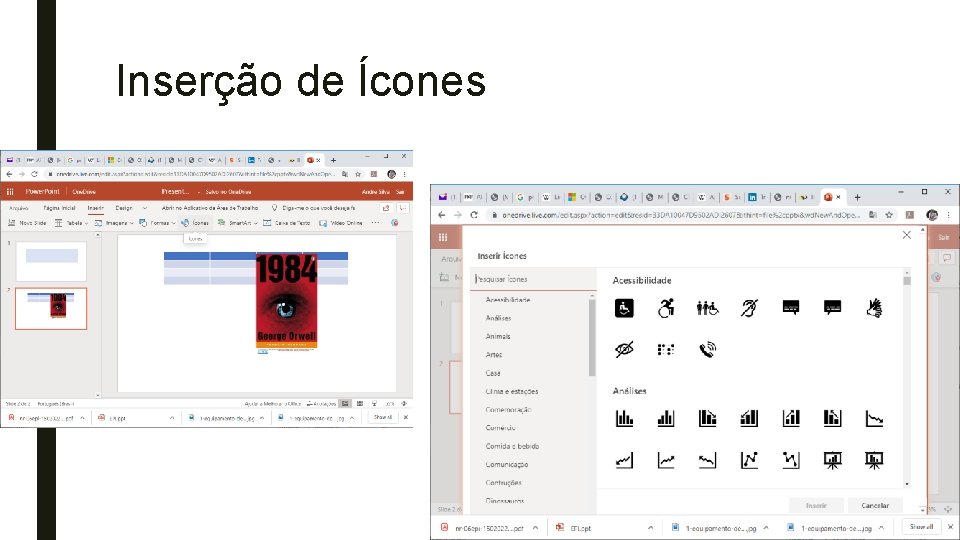Open the Tabela dropdown in the ribbon
The image size is (960, 540).
(71, 223)
